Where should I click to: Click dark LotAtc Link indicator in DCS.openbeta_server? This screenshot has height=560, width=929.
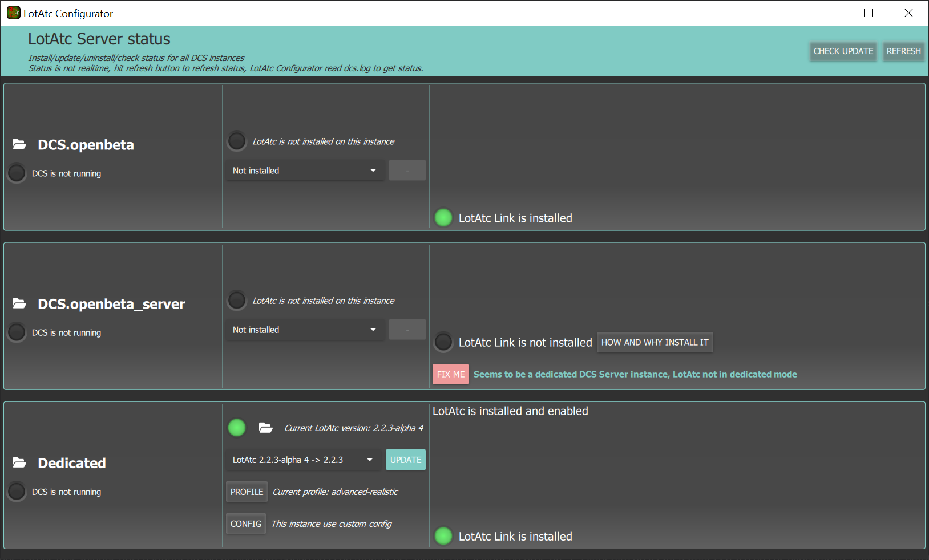tap(443, 342)
